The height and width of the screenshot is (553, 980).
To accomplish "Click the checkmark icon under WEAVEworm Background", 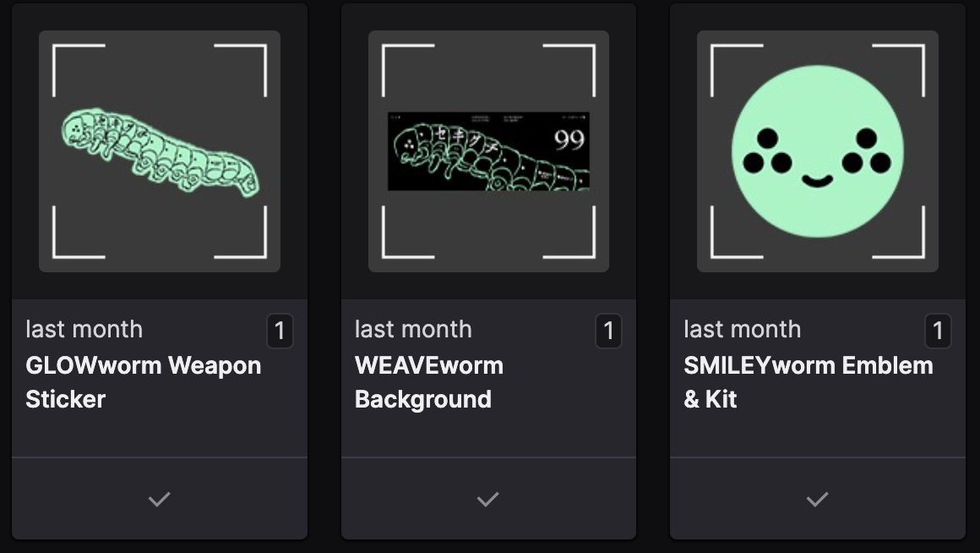I will click(487, 500).
